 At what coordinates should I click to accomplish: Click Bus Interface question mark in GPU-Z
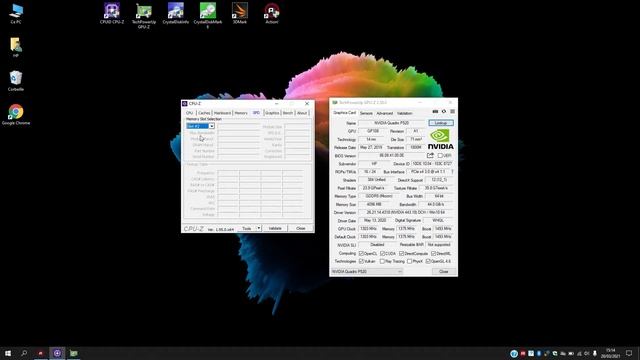(452, 172)
